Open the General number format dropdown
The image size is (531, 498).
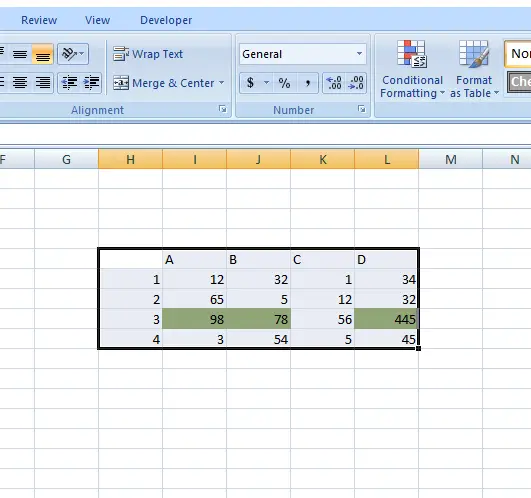[359, 54]
